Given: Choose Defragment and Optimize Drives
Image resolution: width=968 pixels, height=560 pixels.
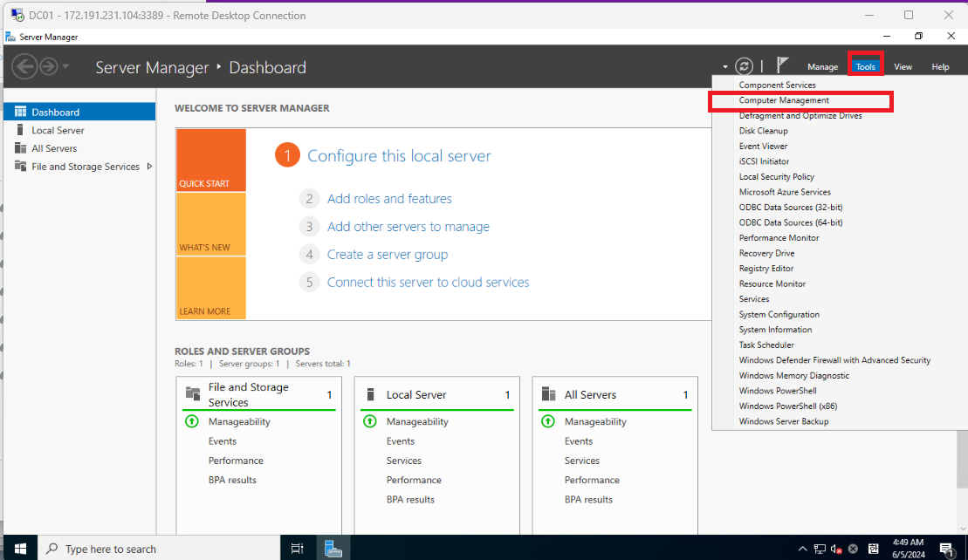Looking at the screenshot, I should pos(800,115).
